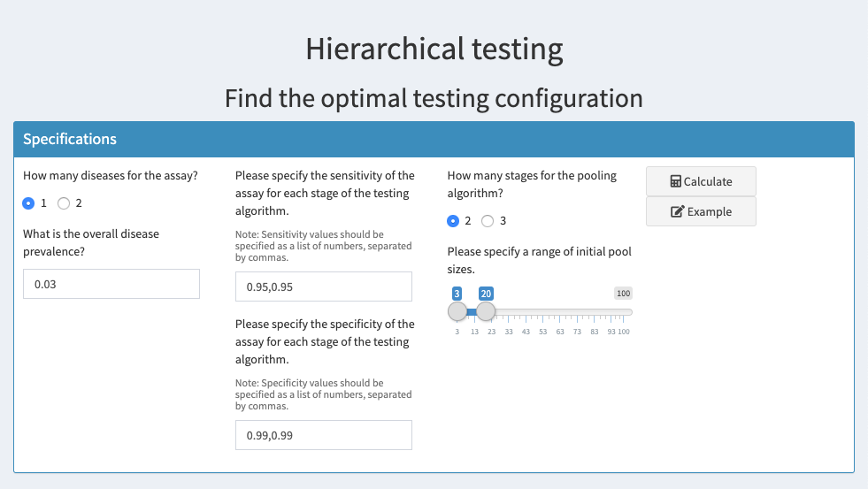
Task: Click slider track near tick 33
Action: click(509, 312)
